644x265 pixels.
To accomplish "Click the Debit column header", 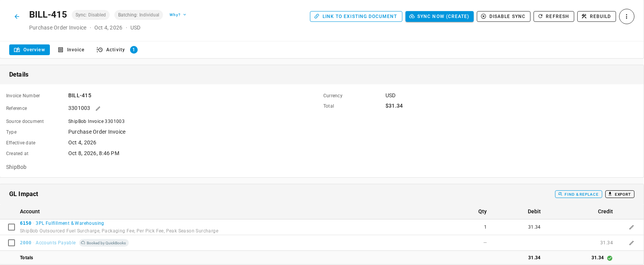I will pyautogui.click(x=534, y=211).
